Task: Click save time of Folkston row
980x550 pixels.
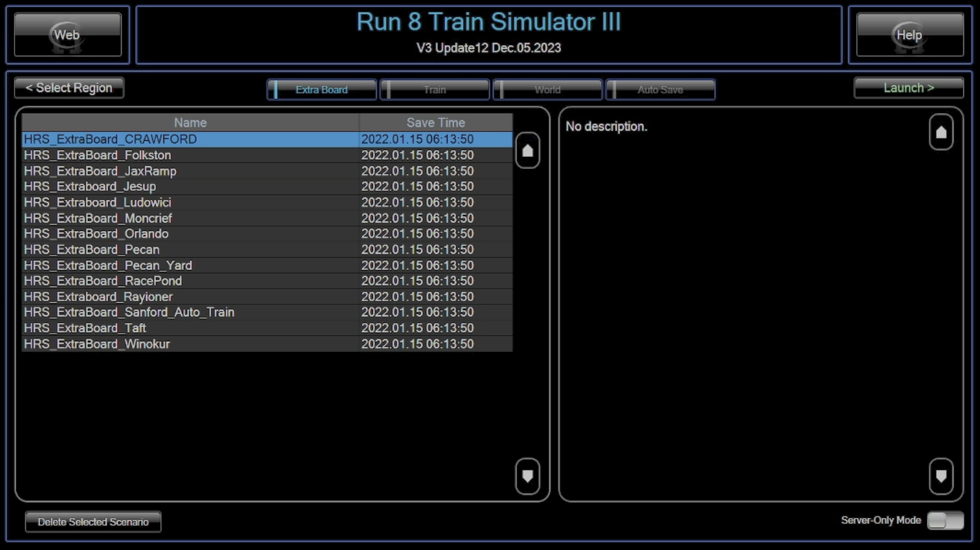Action: (x=417, y=155)
